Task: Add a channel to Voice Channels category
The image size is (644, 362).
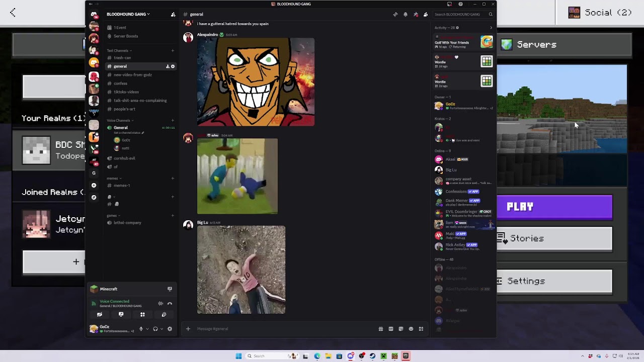Action: click(x=173, y=120)
